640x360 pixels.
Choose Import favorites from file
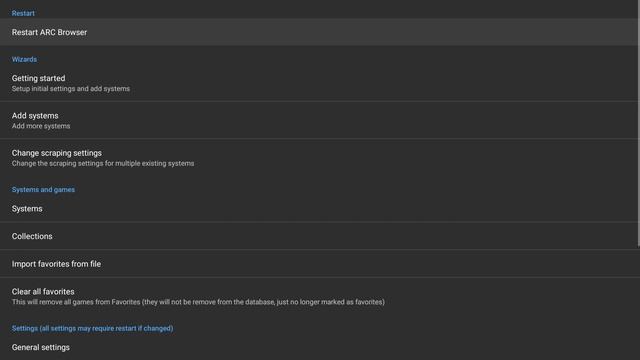click(x=319, y=264)
